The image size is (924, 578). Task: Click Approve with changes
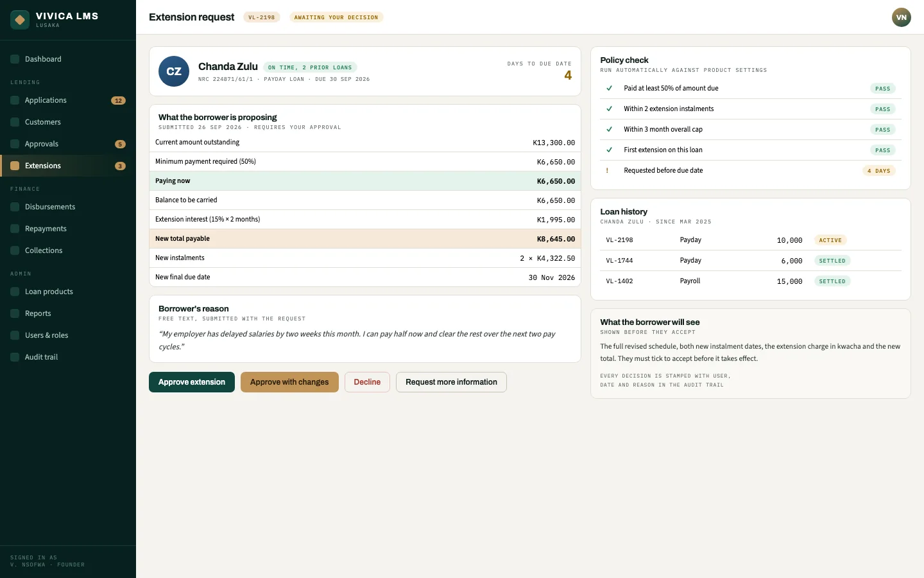[289, 382]
